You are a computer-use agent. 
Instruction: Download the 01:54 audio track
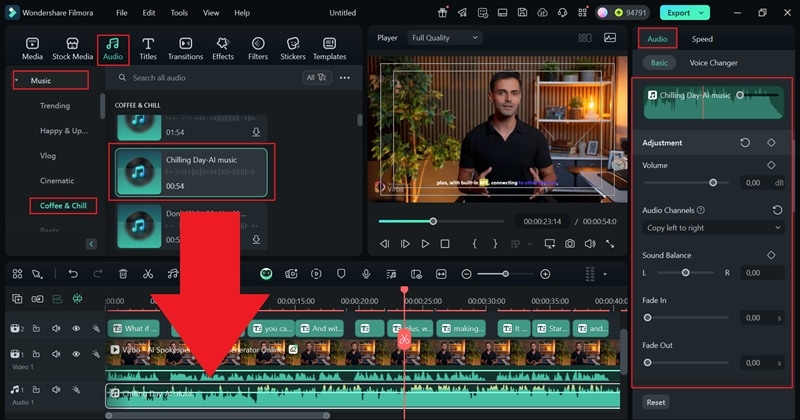tap(256, 132)
